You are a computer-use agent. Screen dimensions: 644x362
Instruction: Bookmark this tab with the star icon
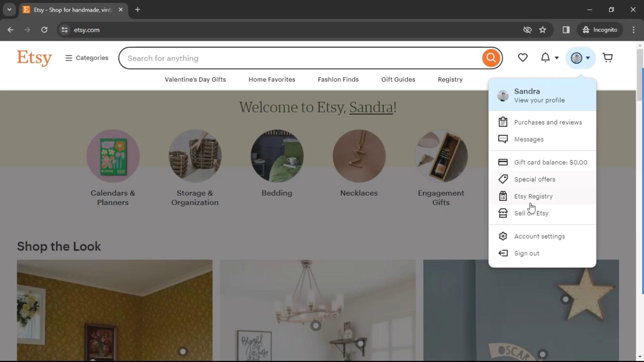542,30
